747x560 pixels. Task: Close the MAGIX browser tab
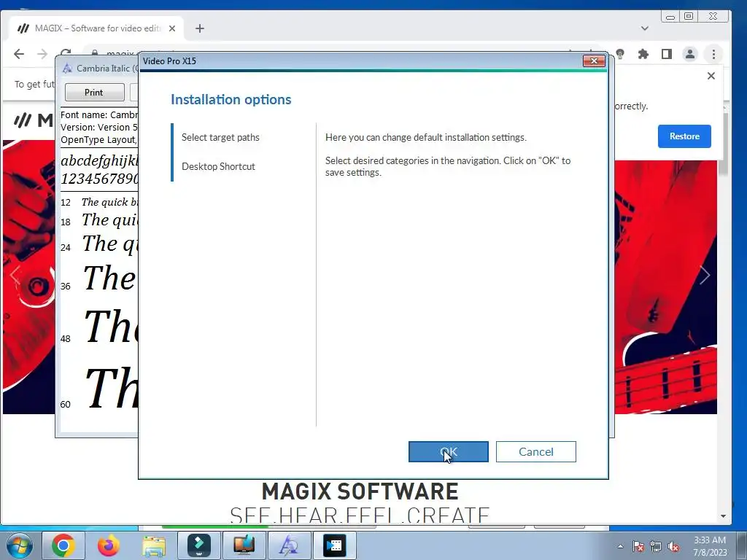[x=172, y=28]
